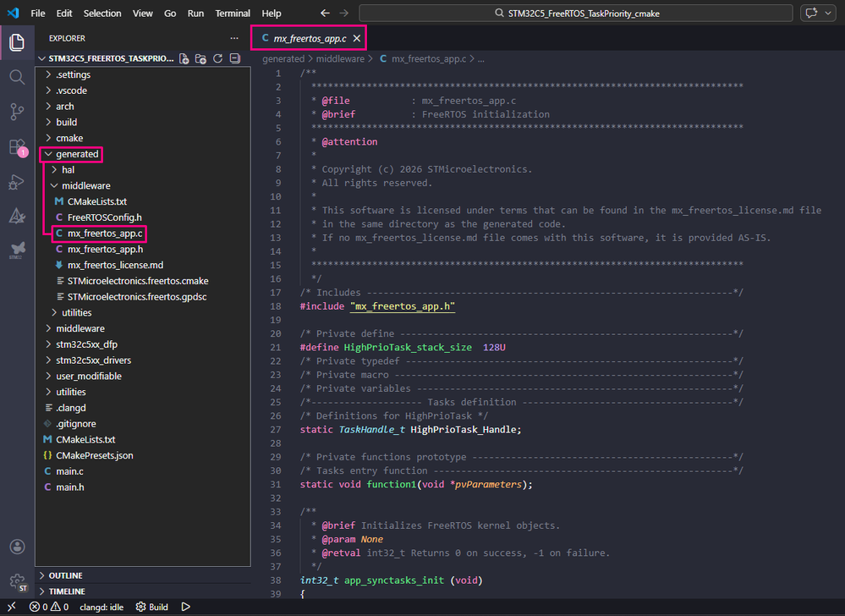This screenshot has width=845, height=616.
Task: Open the remote window status bar icon
Action: pyautogui.click(x=11, y=607)
